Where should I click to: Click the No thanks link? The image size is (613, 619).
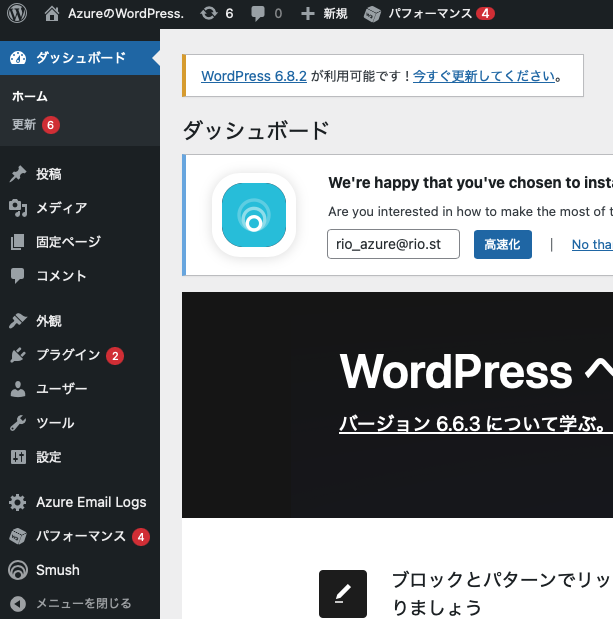(592, 244)
